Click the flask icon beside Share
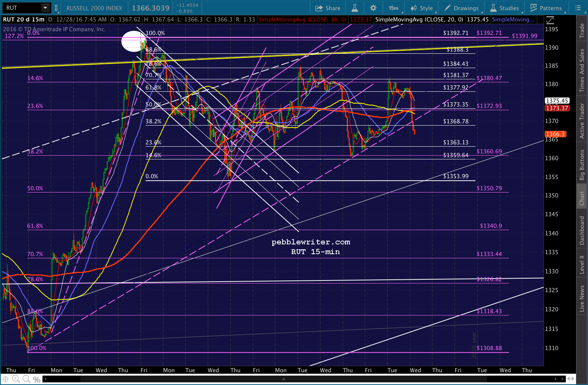588x385 pixels. click(x=355, y=8)
